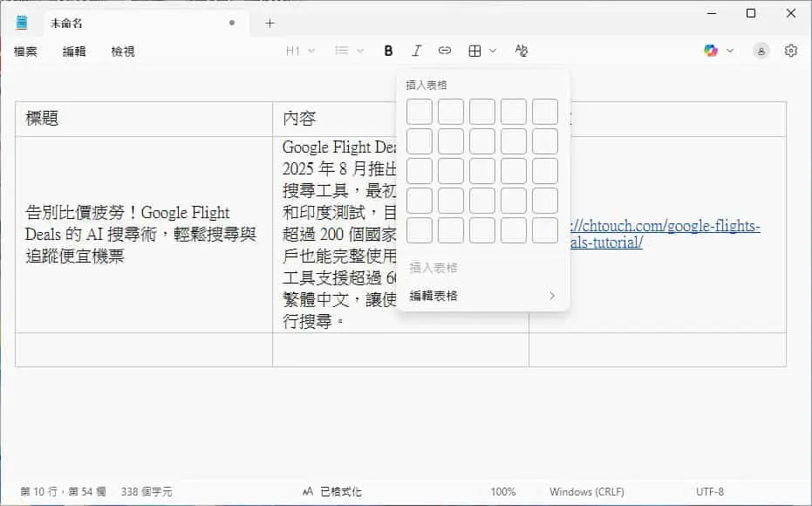This screenshot has height=506, width=812.
Task: Expand the list style dropdown
Action: click(349, 51)
